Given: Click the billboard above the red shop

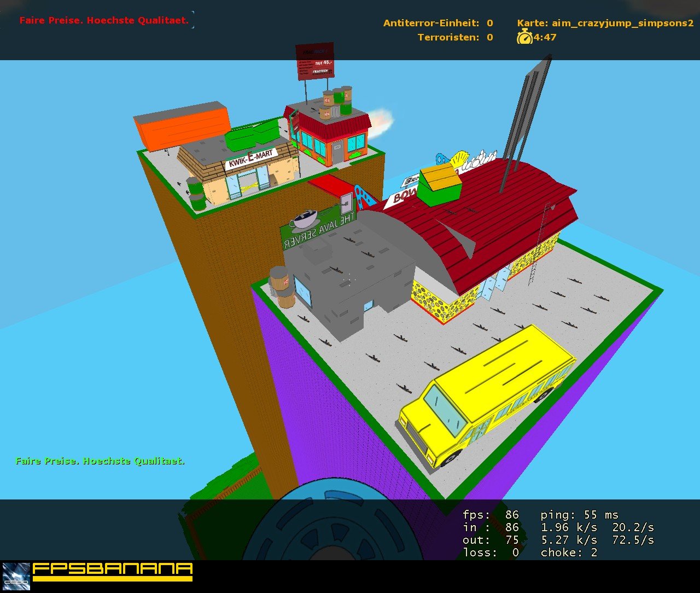Looking at the screenshot, I should pyautogui.click(x=315, y=60).
